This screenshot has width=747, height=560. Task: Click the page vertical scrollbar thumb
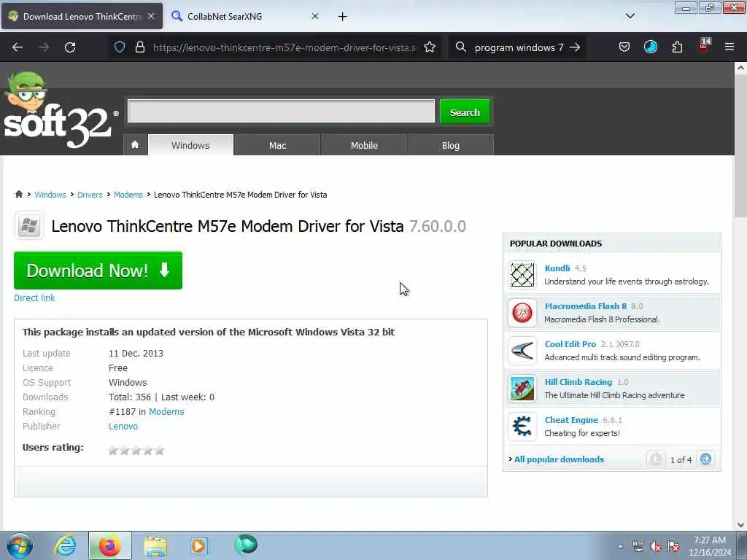point(740,145)
